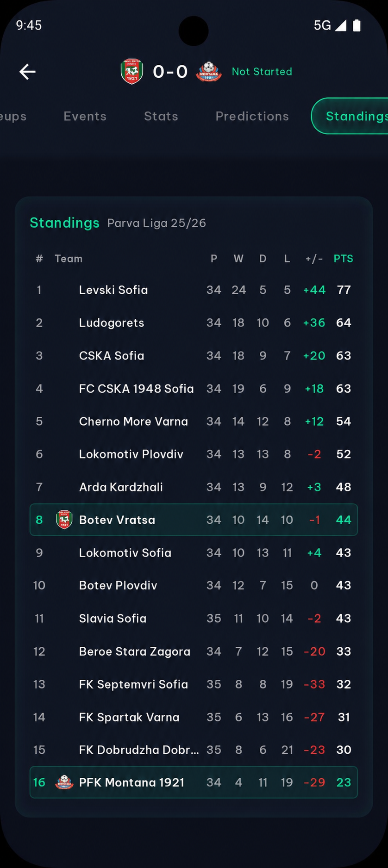Tap the PTS column header
388x868 pixels.
click(344, 259)
